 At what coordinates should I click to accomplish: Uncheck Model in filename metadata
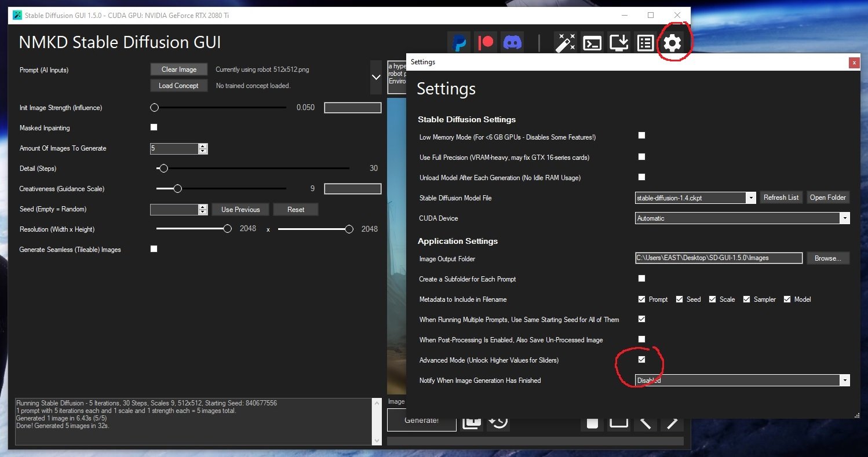(787, 299)
